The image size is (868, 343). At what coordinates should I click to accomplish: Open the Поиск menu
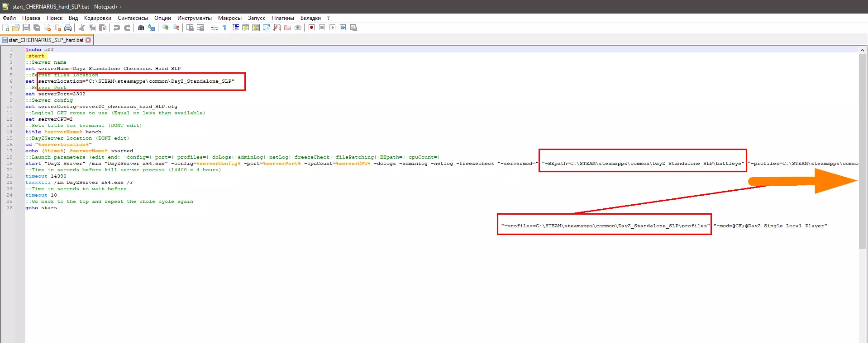(x=54, y=18)
